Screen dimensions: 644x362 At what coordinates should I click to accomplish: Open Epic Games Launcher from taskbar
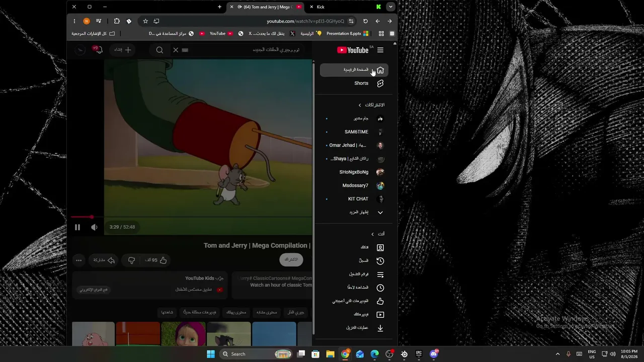pyautogui.click(x=419, y=354)
